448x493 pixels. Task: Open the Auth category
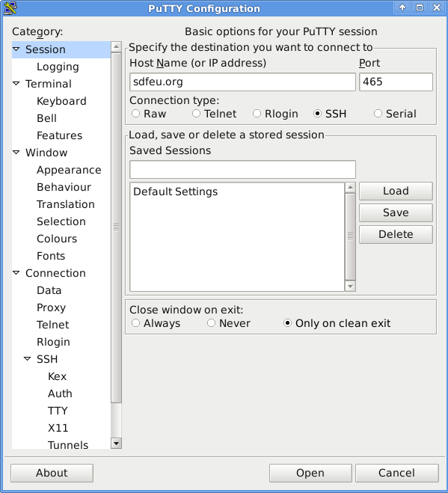click(x=60, y=394)
